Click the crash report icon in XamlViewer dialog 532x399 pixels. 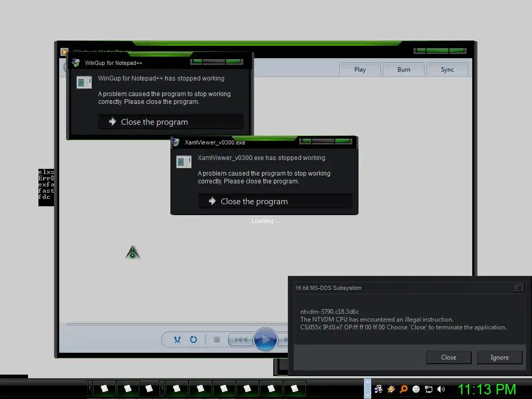pos(184,162)
